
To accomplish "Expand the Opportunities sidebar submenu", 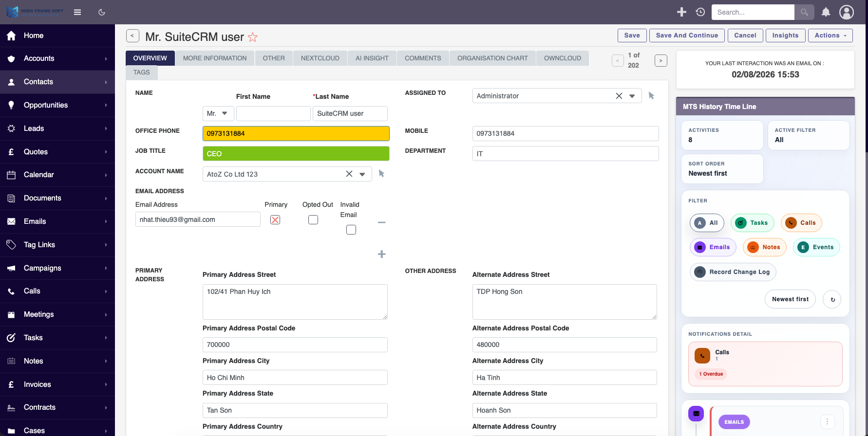I will click(106, 105).
